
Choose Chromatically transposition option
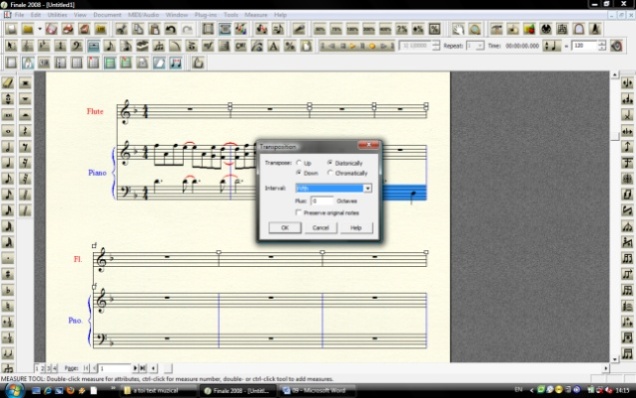coord(330,172)
